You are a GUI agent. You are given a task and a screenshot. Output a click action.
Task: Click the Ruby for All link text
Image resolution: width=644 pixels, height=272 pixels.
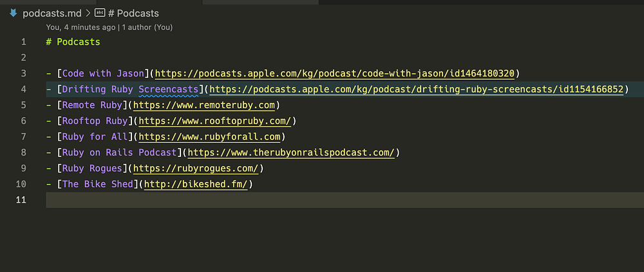click(95, 136)
